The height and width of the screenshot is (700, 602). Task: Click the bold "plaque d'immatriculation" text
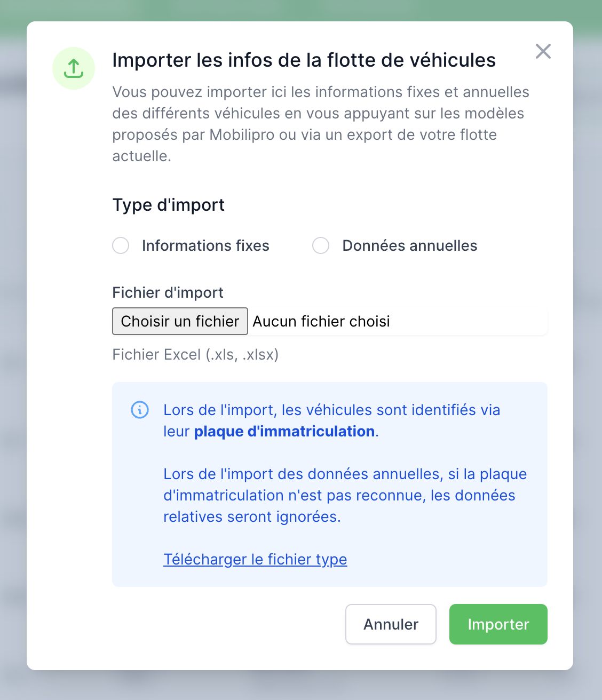tap(284, 431)
